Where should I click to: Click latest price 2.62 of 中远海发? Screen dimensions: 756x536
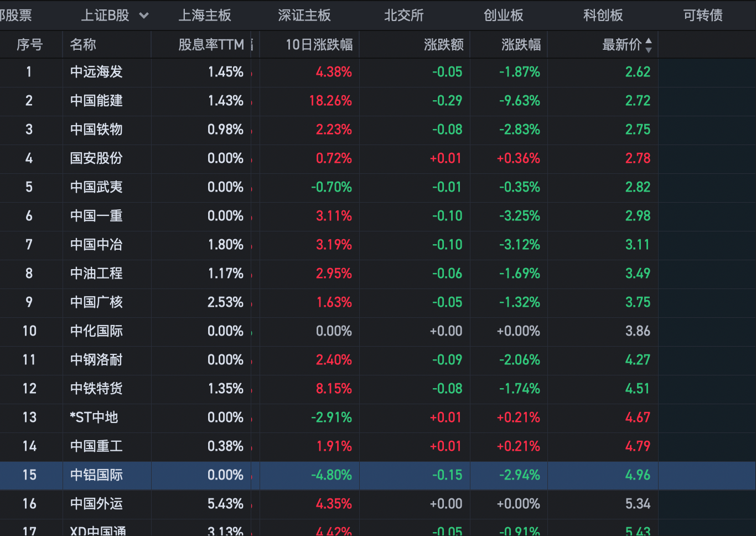coord(638,72)
